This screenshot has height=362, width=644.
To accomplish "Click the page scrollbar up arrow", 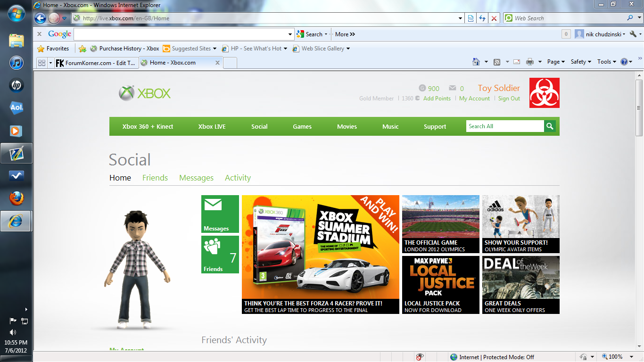I will [x=639, y=75].
